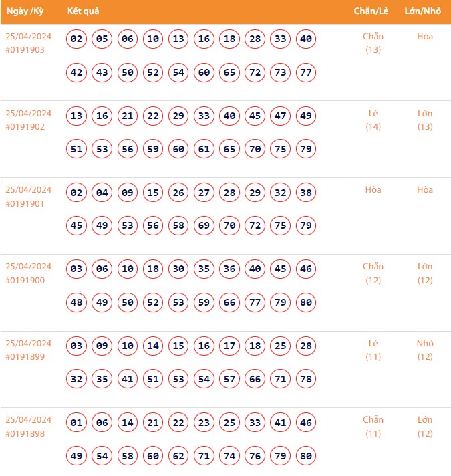Click the Kết quả column header
The width and height of the screenshot is (451, 476).
(84, 11)
